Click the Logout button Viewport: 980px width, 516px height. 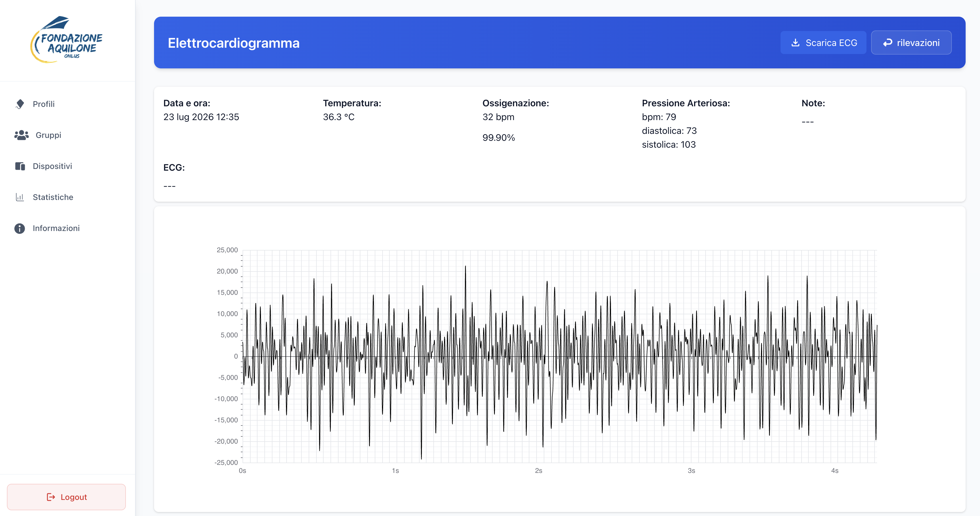[66, 497]
